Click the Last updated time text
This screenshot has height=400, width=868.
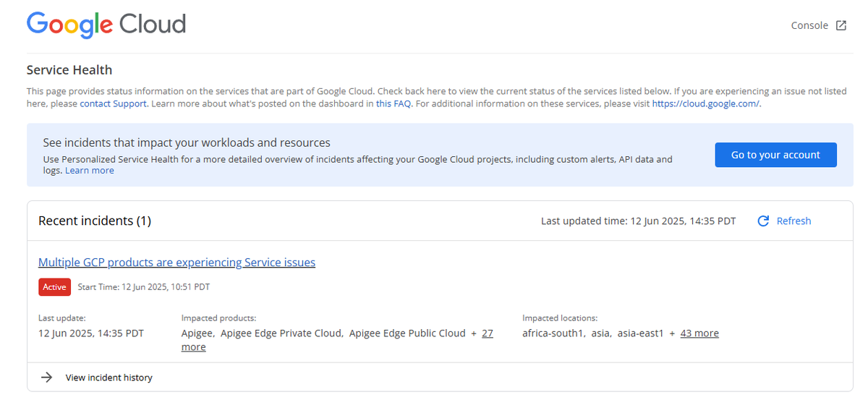click(x=639, y=221)
